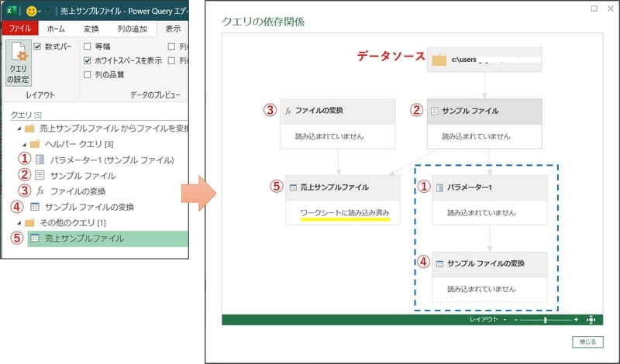Toggle the checkbox right of ホワイトスペースを表示
The width and height of the screenshot is (620, 364).
pos(171,60)
